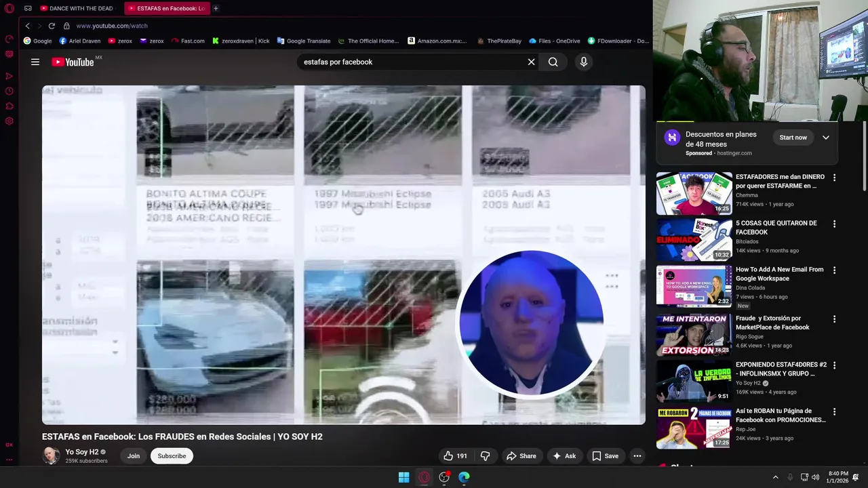Viewport: 868px width, 488px height.
Task: Open Opera sidebar player arrow icon
Action: tap(9, 76)
